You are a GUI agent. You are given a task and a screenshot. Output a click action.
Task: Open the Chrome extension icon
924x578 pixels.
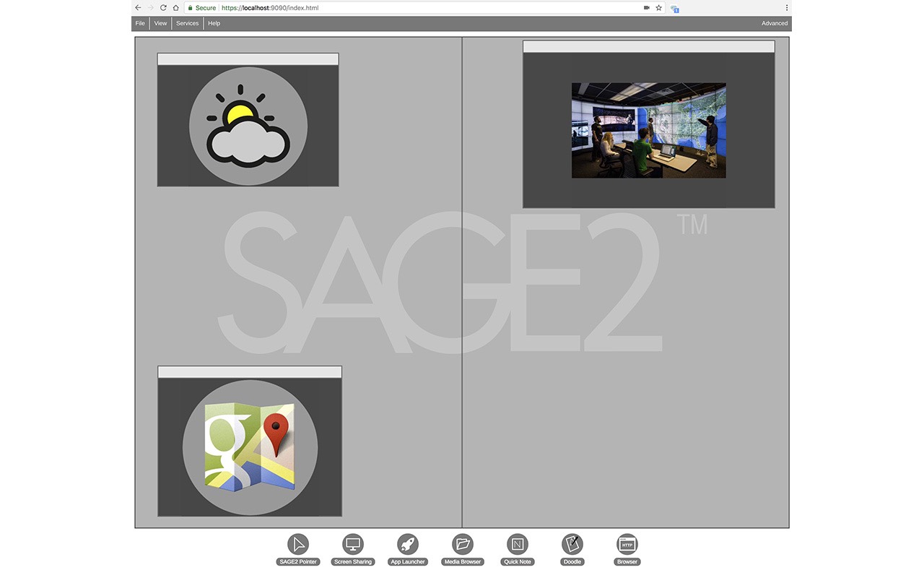click(675, 9)
